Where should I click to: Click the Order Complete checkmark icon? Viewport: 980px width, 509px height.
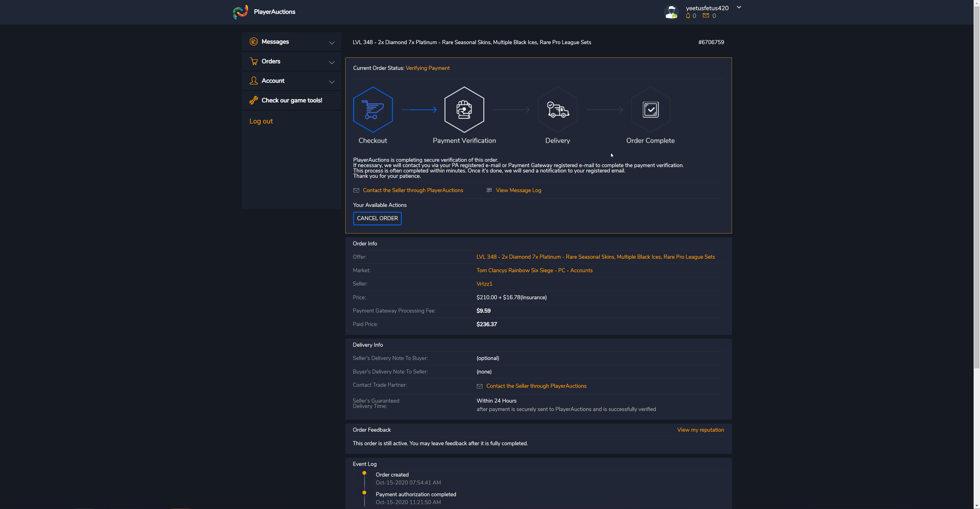[x=650, y=109]
